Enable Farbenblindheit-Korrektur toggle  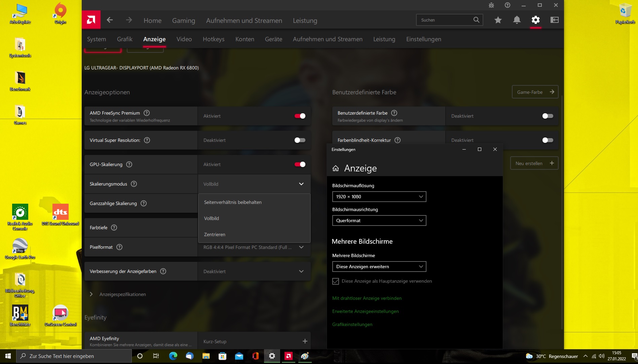pos(548,140)
